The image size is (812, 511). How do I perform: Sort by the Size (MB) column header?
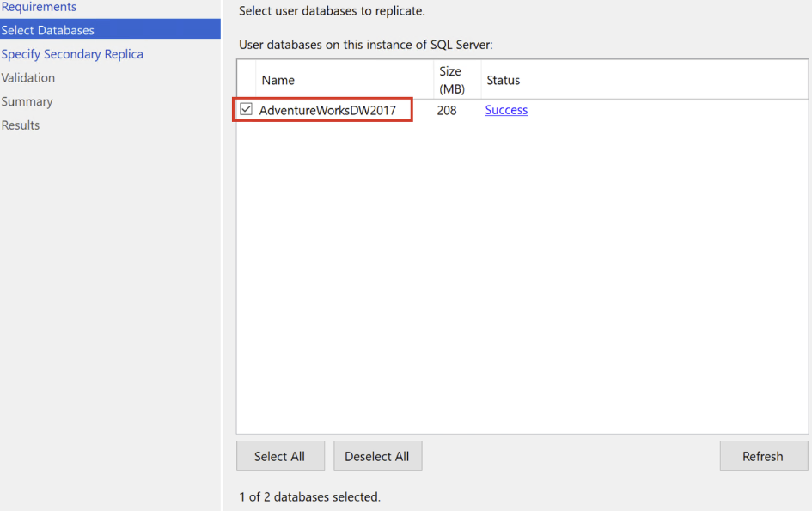(457, 80)
